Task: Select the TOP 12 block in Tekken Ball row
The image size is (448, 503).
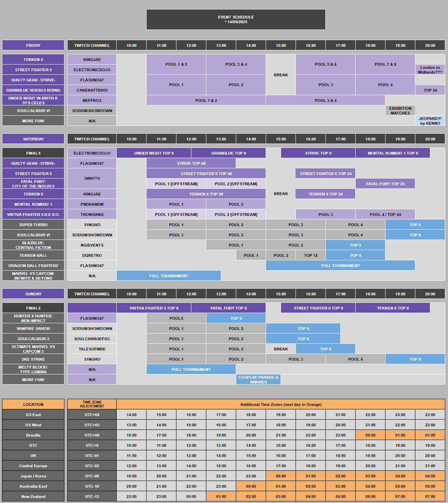Action: tap(310, 255)
